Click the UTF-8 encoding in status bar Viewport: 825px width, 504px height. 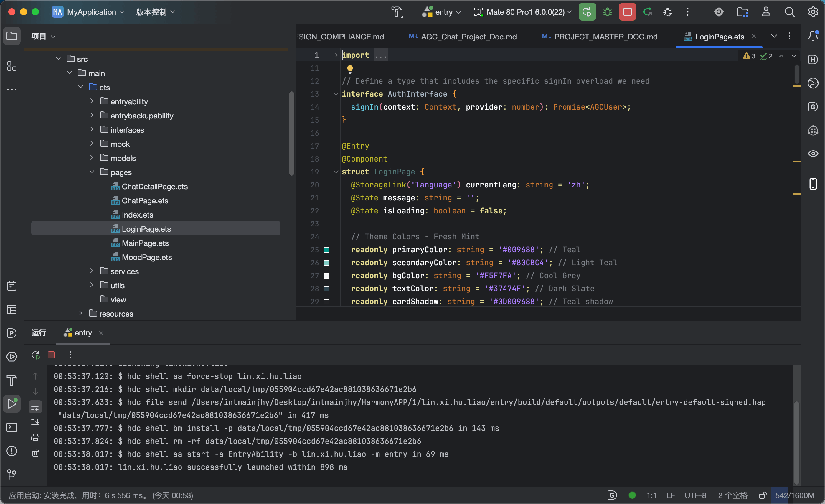pos(695,495)
